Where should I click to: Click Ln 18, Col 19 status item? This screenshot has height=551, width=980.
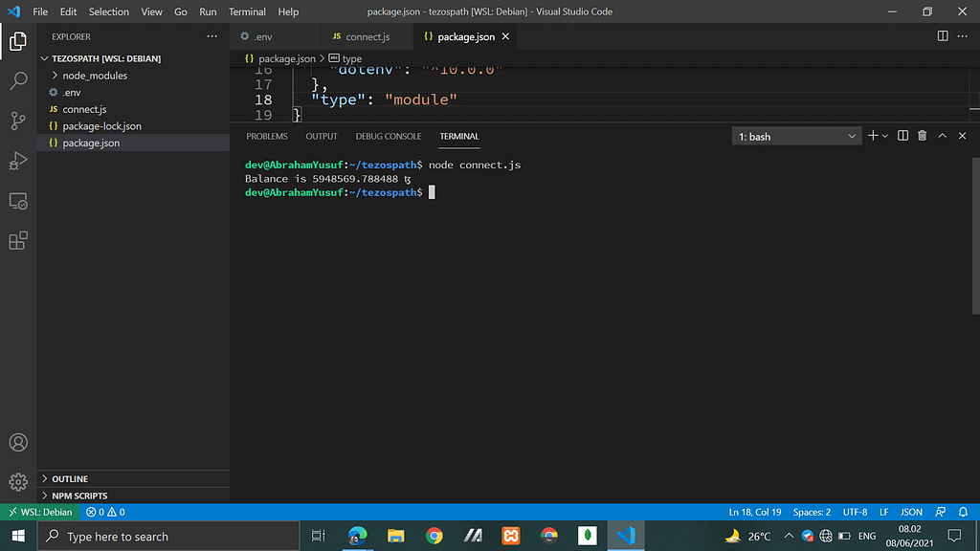point(754,513)
